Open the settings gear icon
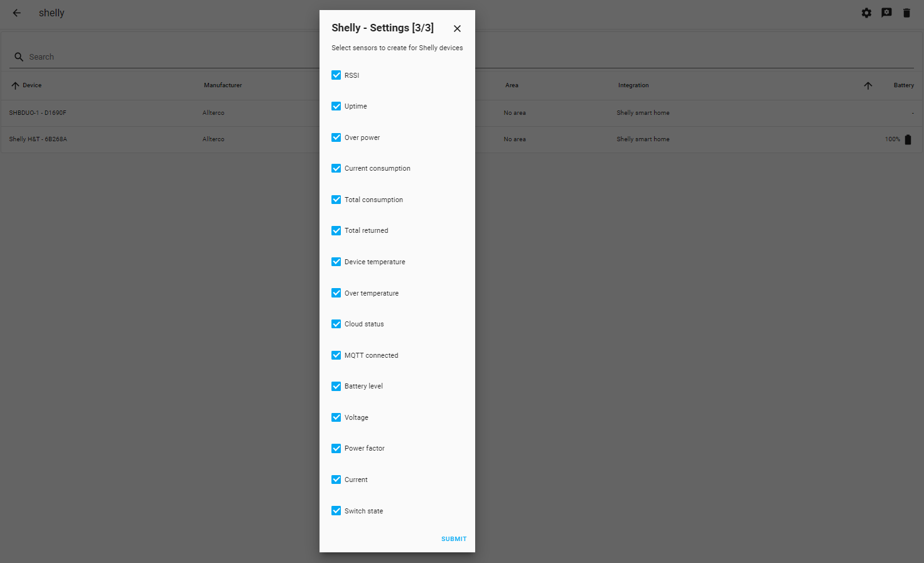 (x=867, y=13)
